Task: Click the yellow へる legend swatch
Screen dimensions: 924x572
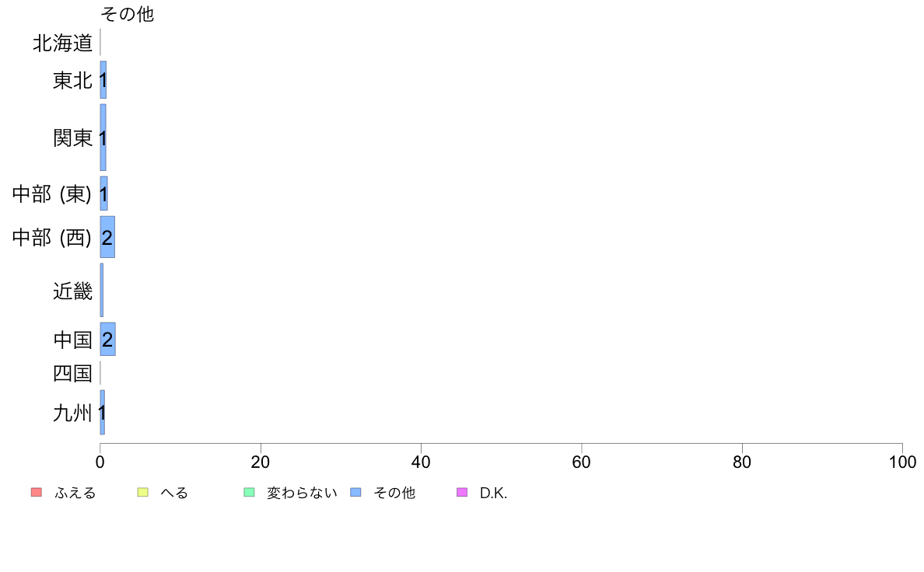Action: point(142,493)
